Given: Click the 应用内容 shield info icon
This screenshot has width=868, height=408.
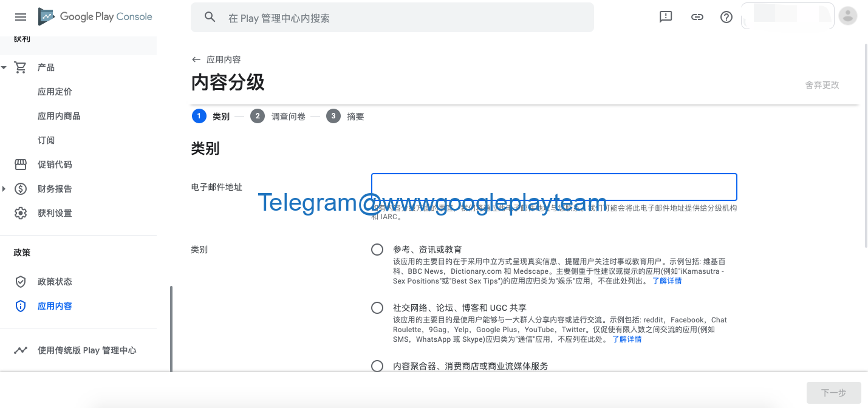Looking at the screenshot, I should click(21, 306).
